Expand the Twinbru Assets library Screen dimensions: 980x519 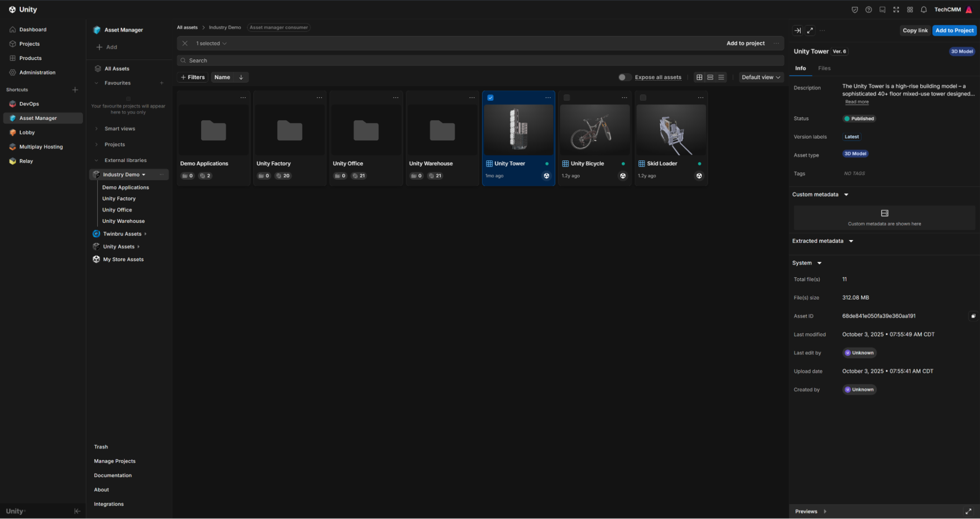tap(145, 234)
